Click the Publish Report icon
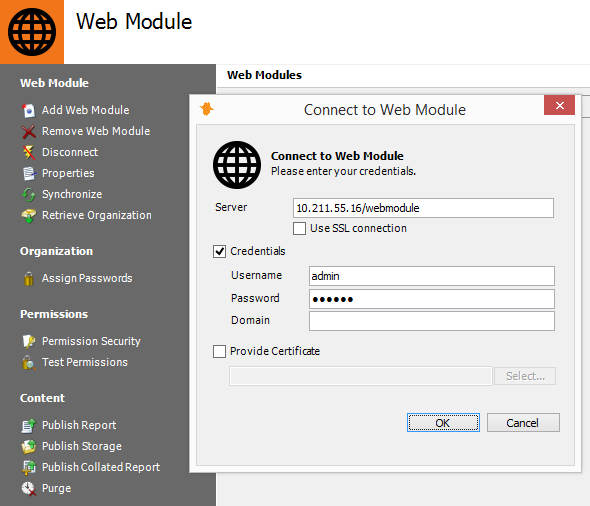The image size is (590, 506). 29,425
